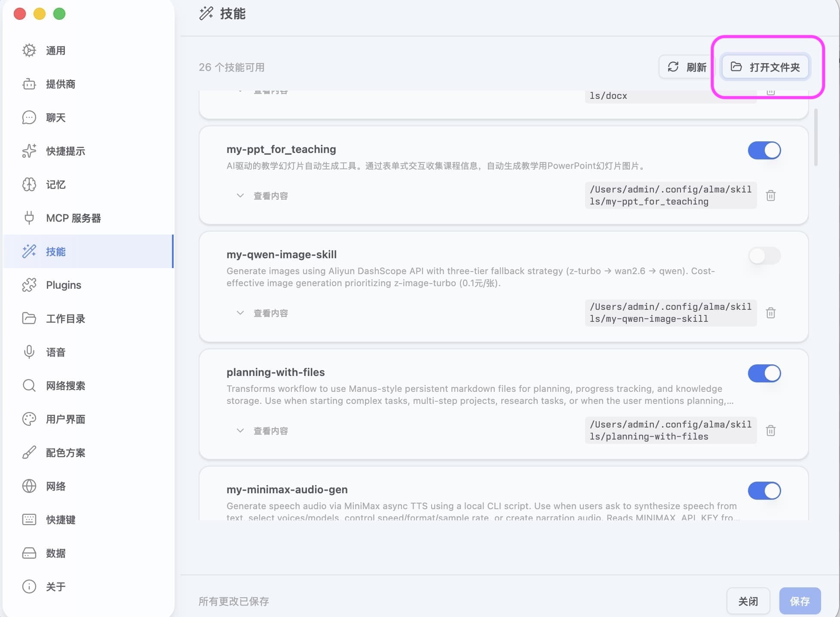Screen dimensions: 840x617
Task: Click the 保存 save button
Action: 800,601
